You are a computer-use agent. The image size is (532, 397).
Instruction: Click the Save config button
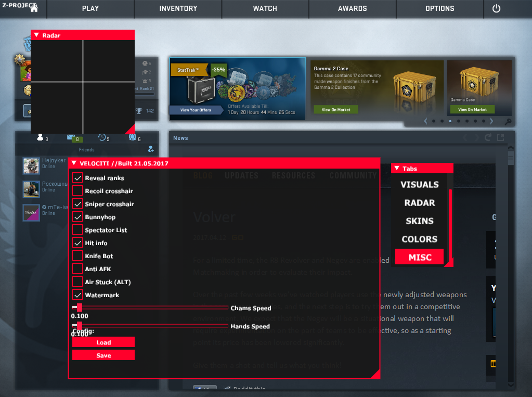[x=103, y=355]
